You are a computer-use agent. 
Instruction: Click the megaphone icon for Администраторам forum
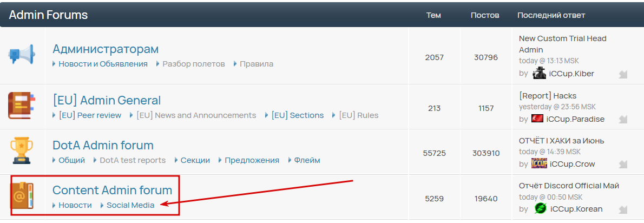tap(22, 55)
